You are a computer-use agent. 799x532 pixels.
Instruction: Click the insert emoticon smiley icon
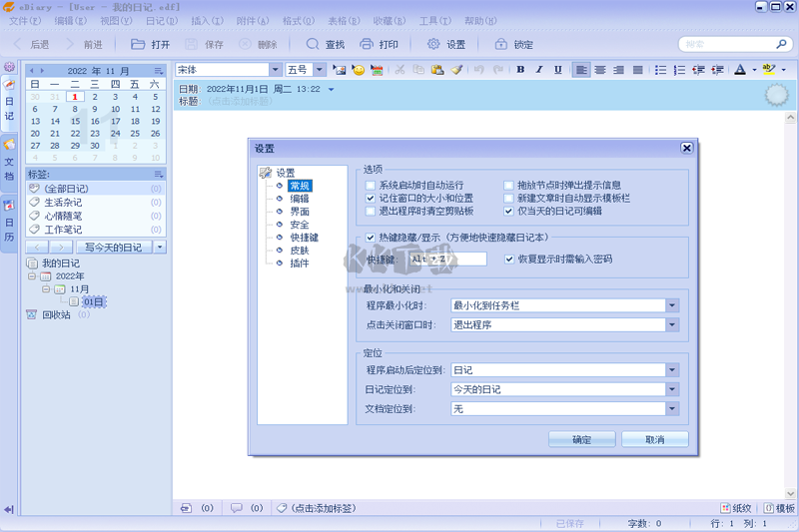(358, 70)
